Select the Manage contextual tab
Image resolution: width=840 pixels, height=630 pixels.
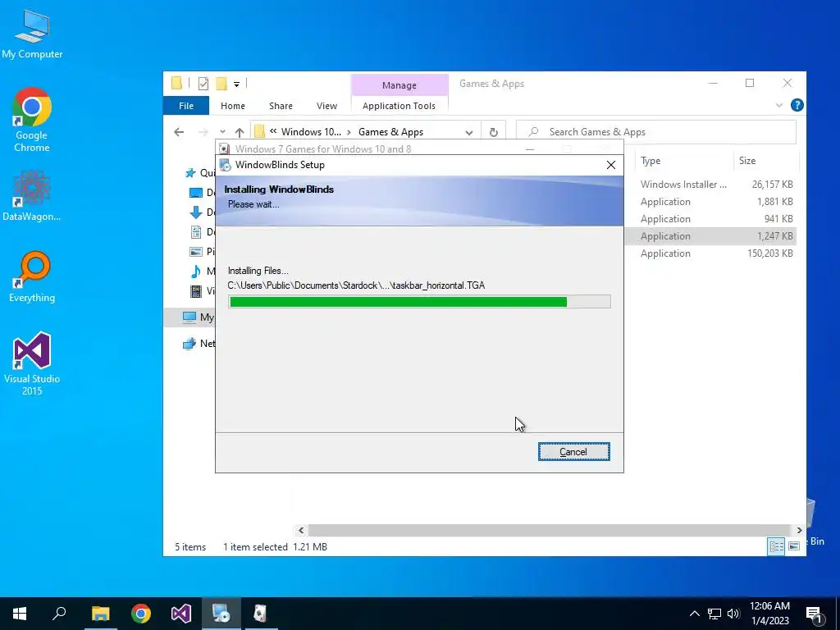point(399,85)
